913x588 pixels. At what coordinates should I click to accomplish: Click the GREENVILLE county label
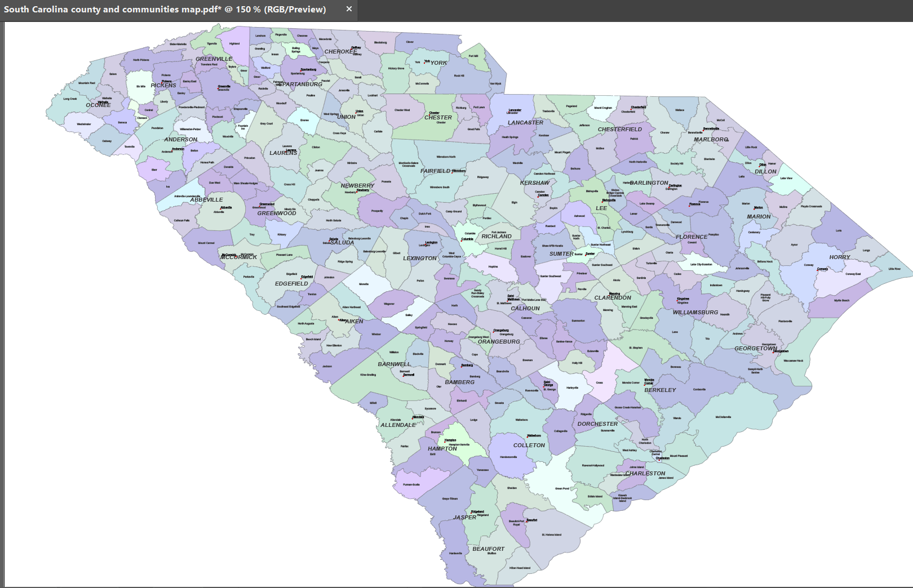click(x=214, y=59)
